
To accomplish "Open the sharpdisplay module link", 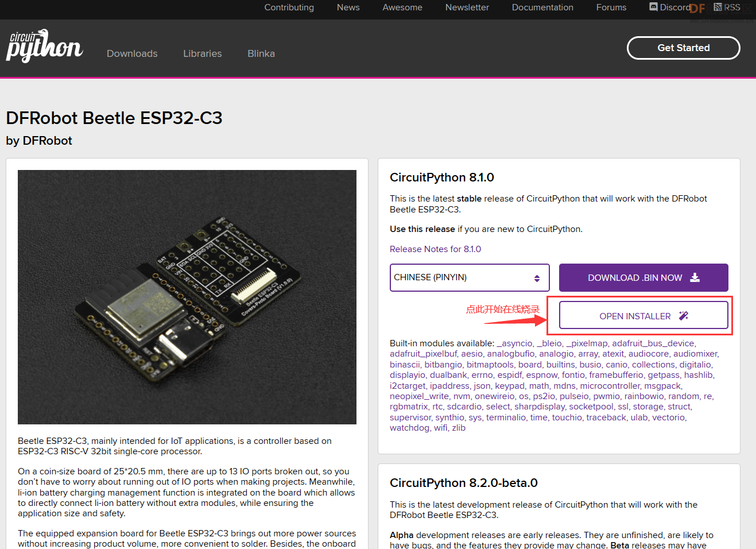I will 540,407.
